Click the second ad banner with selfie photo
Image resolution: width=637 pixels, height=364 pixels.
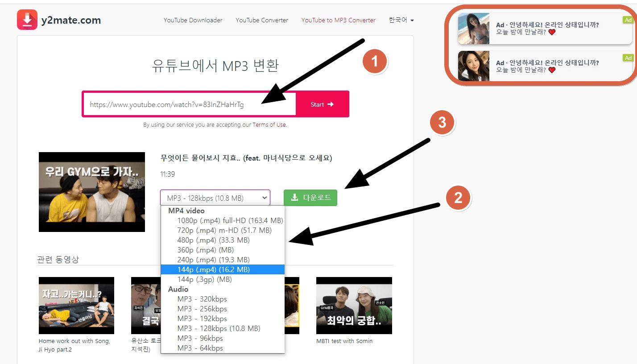(x=545, y=66)
